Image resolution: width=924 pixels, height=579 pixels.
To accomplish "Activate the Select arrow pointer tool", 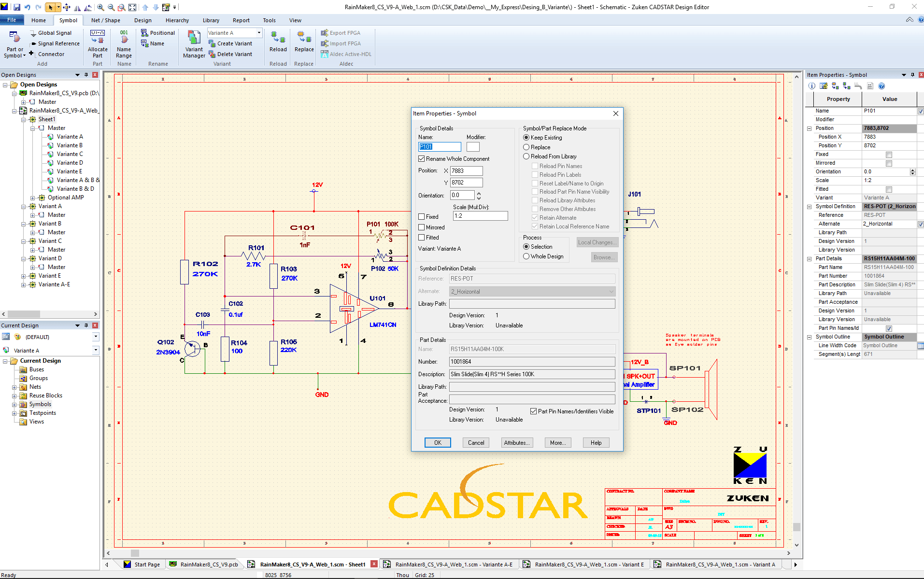I will (x=50, y=7).
